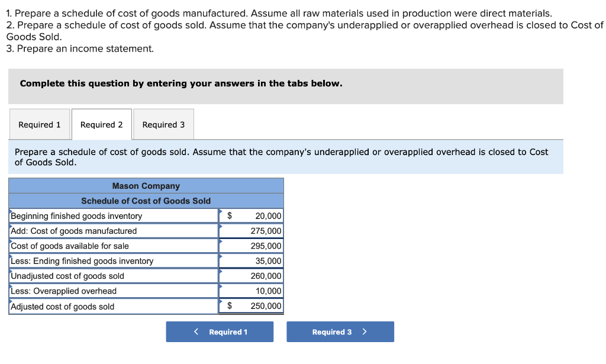
Task: Expand the Unadjusted cost of goods sold dropdown
Action: pyautogui.click(x=114, y=276)
